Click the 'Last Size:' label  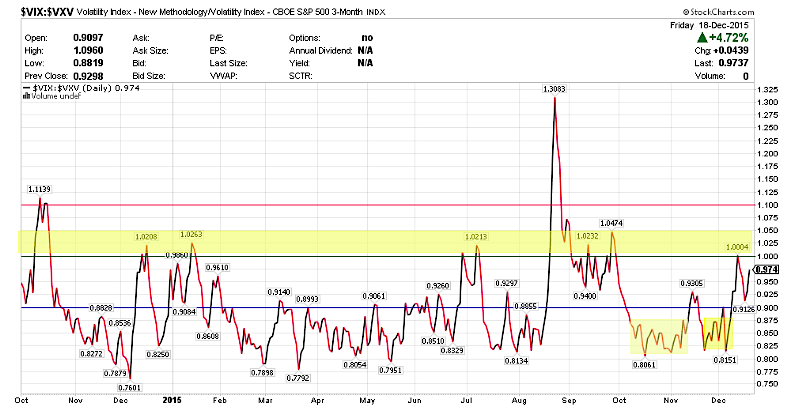pos(228,63)
